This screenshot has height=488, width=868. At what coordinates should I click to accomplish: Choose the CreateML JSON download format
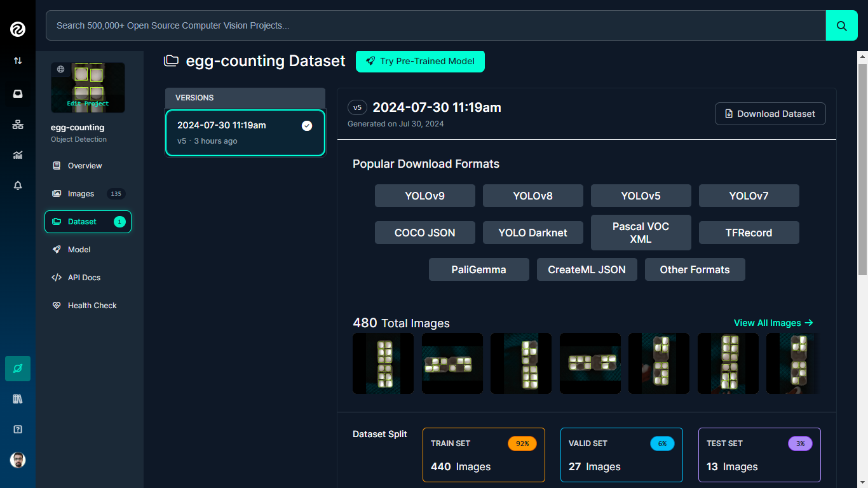[587, 269]
